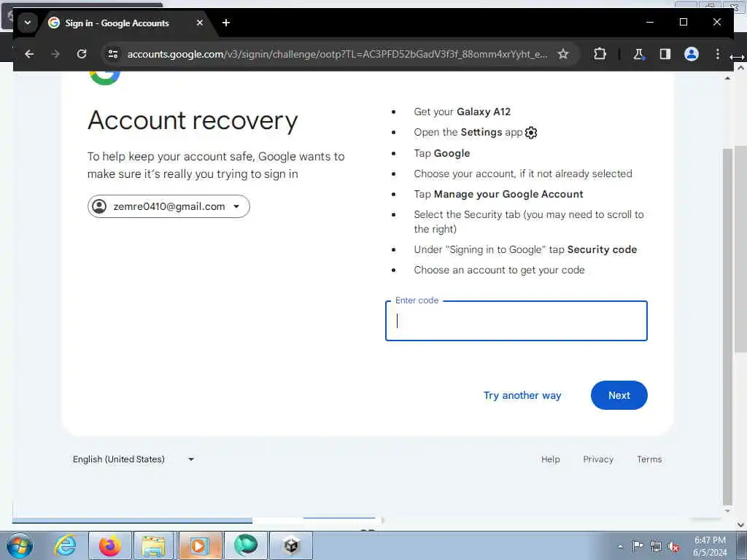Select the Sign in - Google Accounts tab
The image size is (747, 560).
tap(117, 23)
